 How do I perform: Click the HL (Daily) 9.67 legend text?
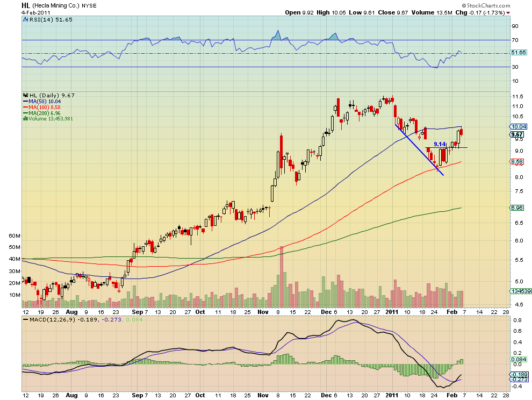(x=52, y=95)
